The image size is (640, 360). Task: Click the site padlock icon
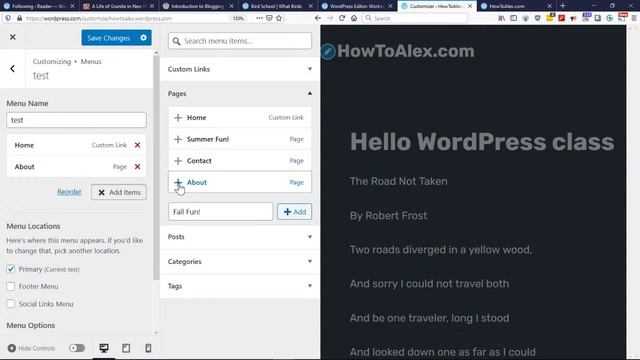coord(19,18)
